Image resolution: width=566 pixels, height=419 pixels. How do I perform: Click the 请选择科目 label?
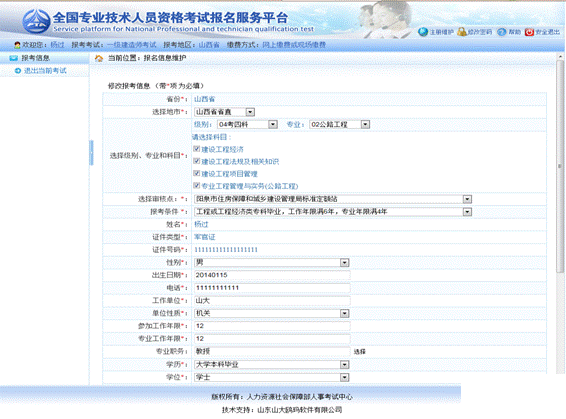pos(212,137)
